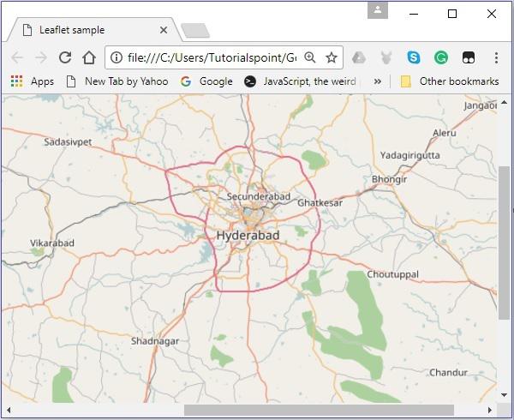The height and width of the screenshot is (420, 514).
Task: Click the Chandur map label
Action: tap(448, 373)
